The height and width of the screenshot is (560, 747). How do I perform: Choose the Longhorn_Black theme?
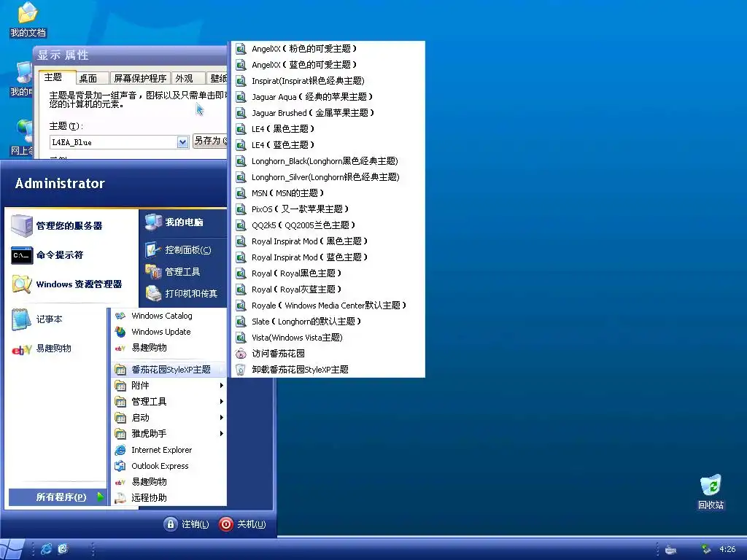pyautogui.click(x=328, y=161)
